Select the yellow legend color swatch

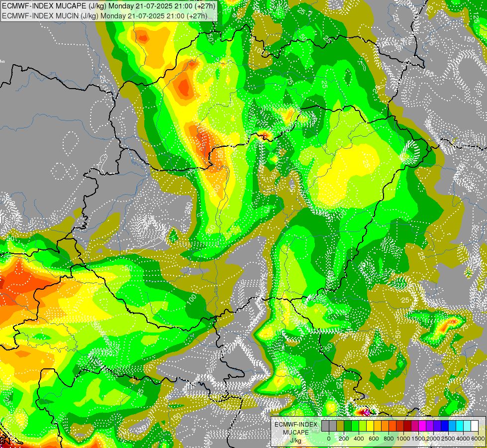coord(370,426)
